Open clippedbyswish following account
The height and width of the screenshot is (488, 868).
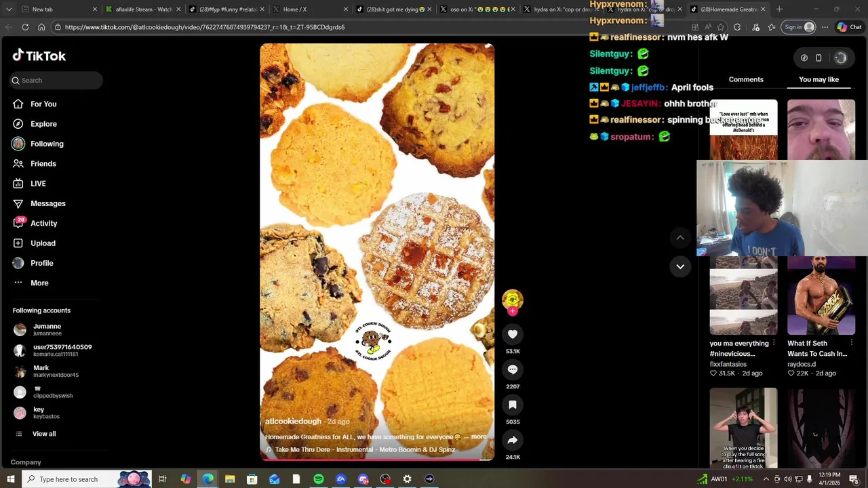[44, 392]
